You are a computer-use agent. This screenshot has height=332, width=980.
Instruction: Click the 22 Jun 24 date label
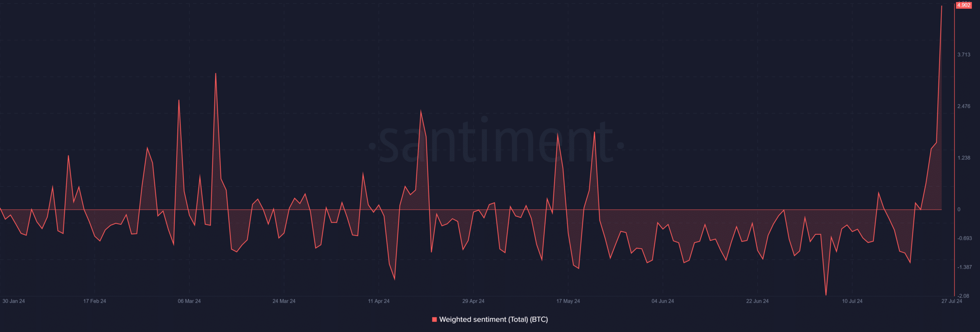coord(757,301)
